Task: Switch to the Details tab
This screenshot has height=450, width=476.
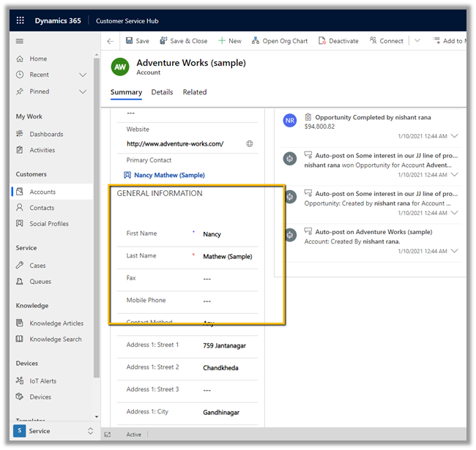Action: tap(162, 92)
